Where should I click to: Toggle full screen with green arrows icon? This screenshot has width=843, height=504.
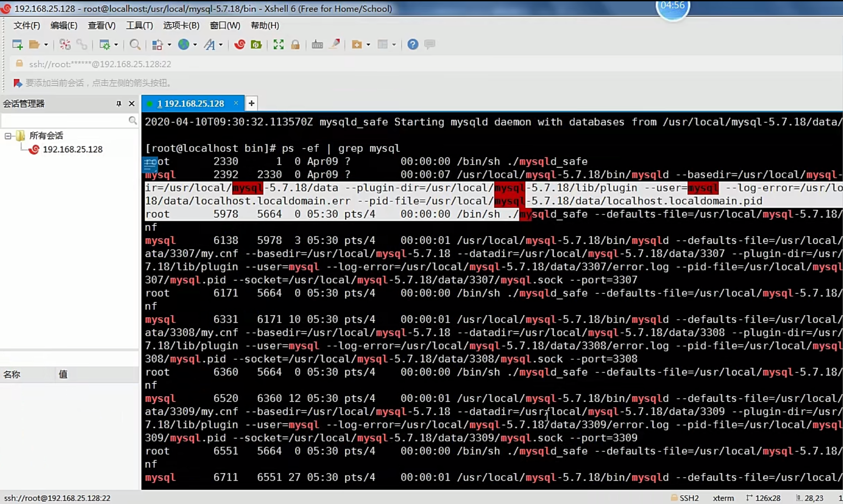[278, 44]
